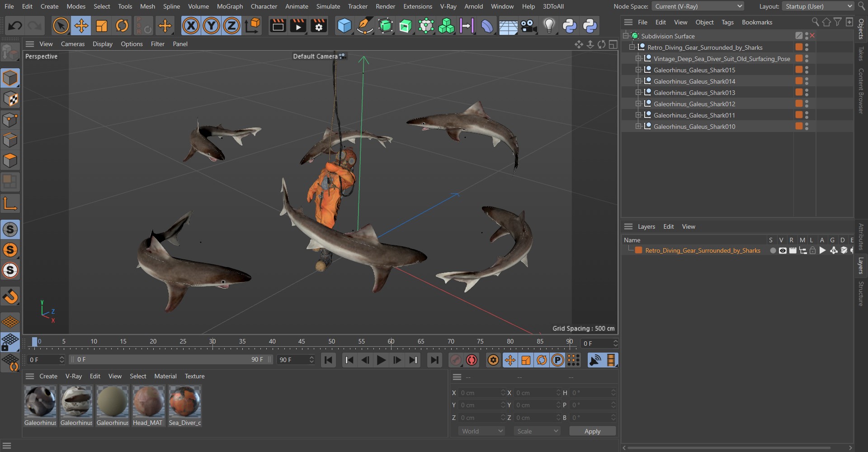This screenshot has width=868, height=452.
Task: Open the Simulate menu
Action: (328, 6)
